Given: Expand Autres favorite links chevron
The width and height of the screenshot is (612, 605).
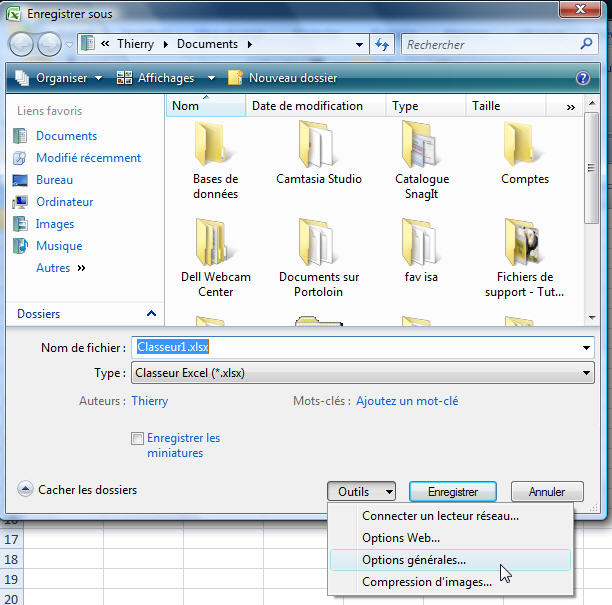Looking at the screenshot, I should (81, 268).
